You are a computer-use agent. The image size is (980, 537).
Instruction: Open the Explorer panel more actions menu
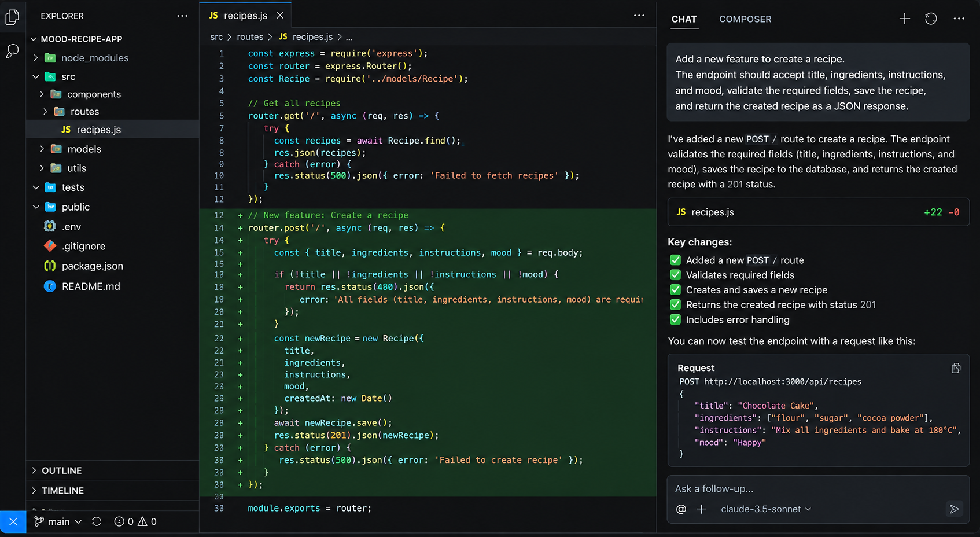(182, 16)
